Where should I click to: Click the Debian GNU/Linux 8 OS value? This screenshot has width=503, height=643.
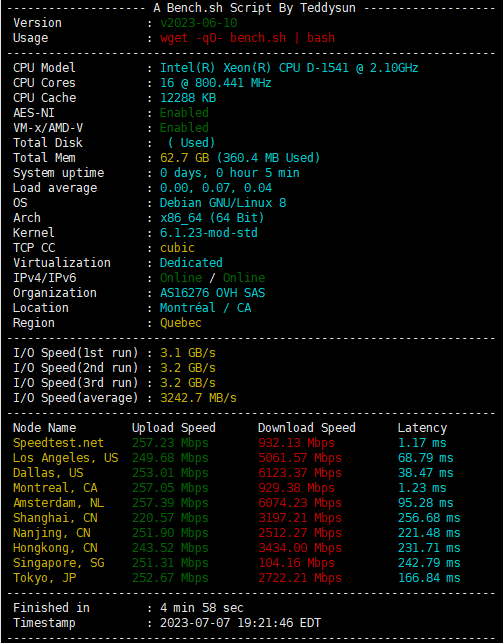click(x=223, y=203)
